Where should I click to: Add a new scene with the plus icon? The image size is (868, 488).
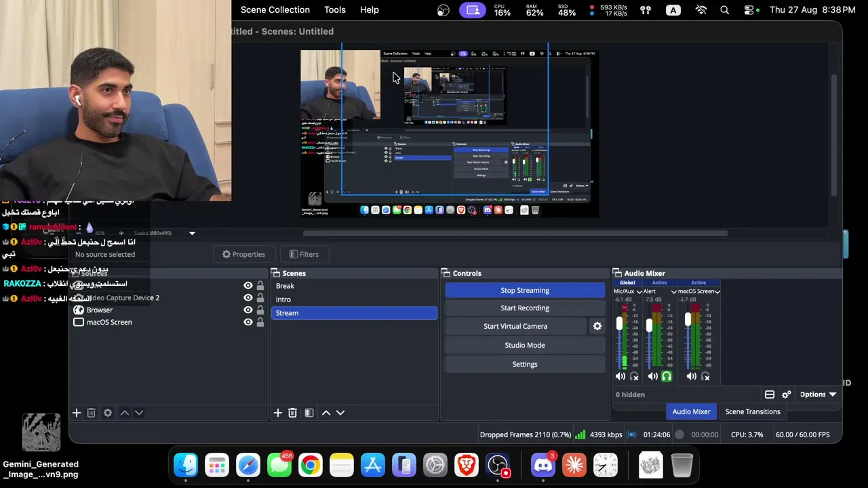[x=277, y=413]
